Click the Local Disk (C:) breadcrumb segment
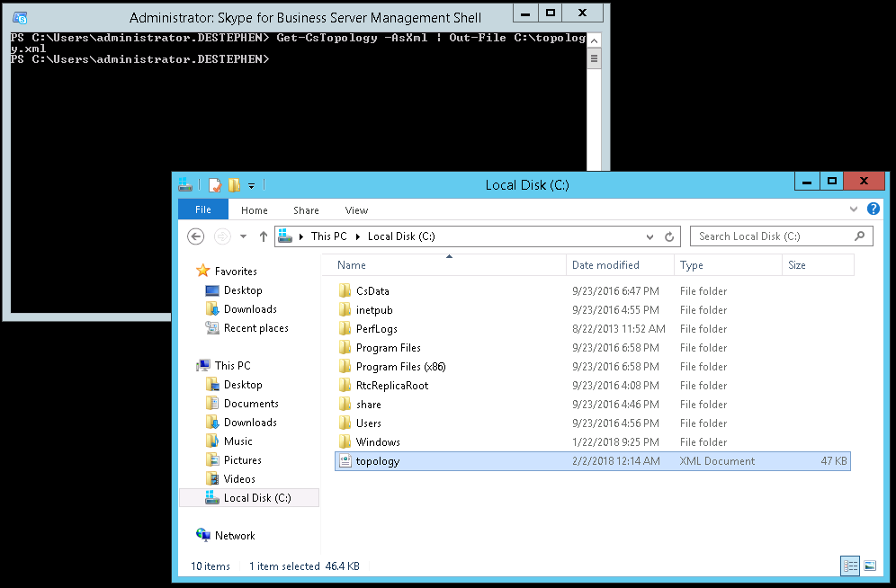This screenshot has height=588, width=896. [401, 236]
